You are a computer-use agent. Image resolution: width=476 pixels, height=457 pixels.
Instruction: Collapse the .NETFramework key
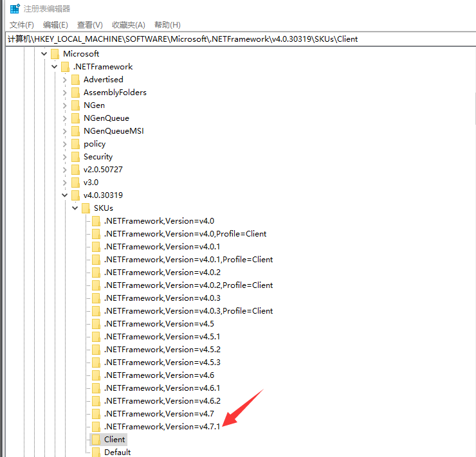pos(55,67)
